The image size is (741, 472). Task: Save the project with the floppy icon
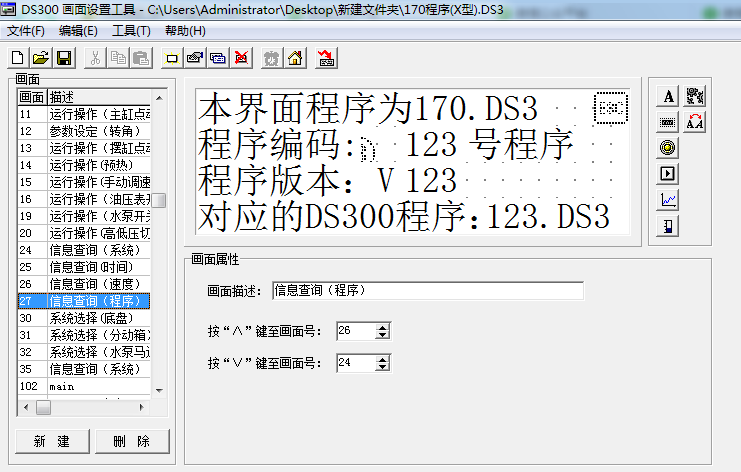[x=64, y=58]
